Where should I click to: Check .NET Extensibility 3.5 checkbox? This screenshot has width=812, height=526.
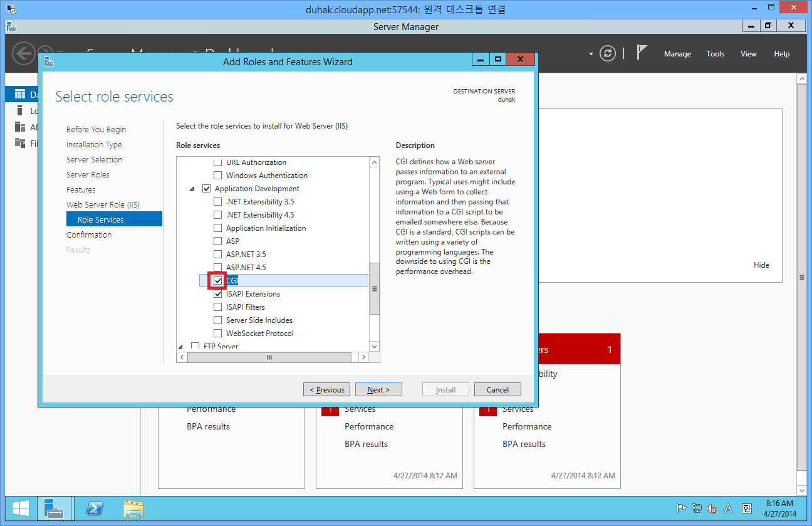(x=217, y=202)
